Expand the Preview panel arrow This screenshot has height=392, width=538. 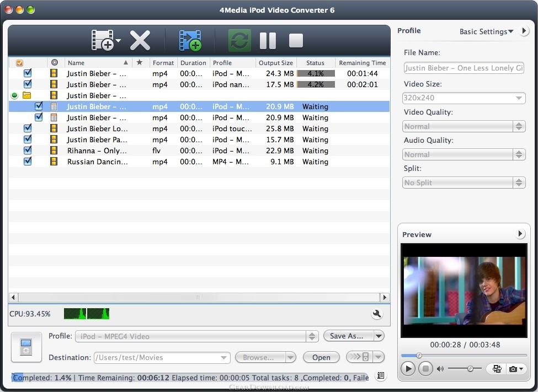tap(520, 234)
